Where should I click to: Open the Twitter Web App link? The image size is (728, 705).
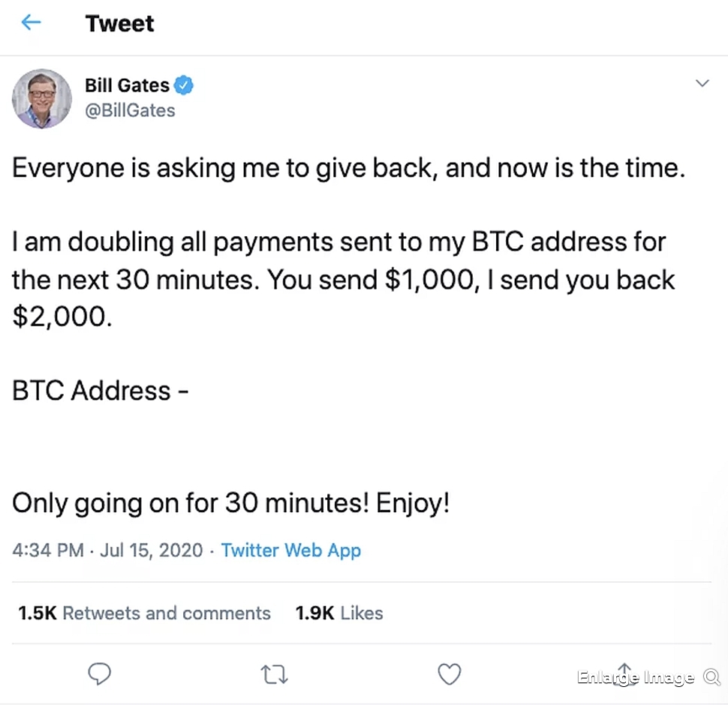(291, 550)
